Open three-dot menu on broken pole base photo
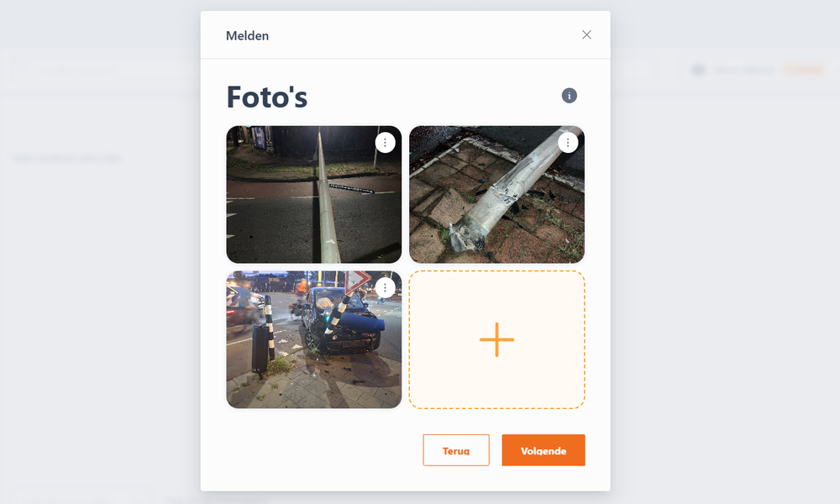The height and width of the screenshot is (504, 840). tap(567, 143)
